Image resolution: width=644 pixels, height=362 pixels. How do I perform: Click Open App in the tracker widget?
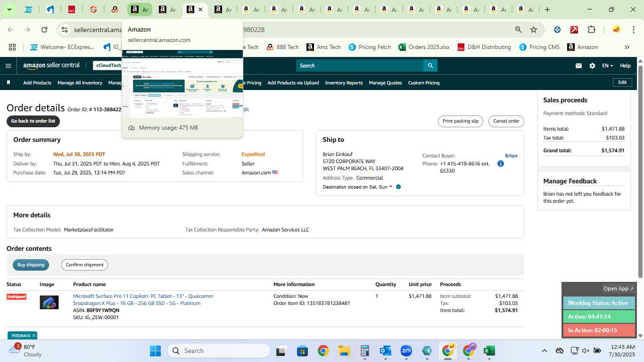[619, 288]
